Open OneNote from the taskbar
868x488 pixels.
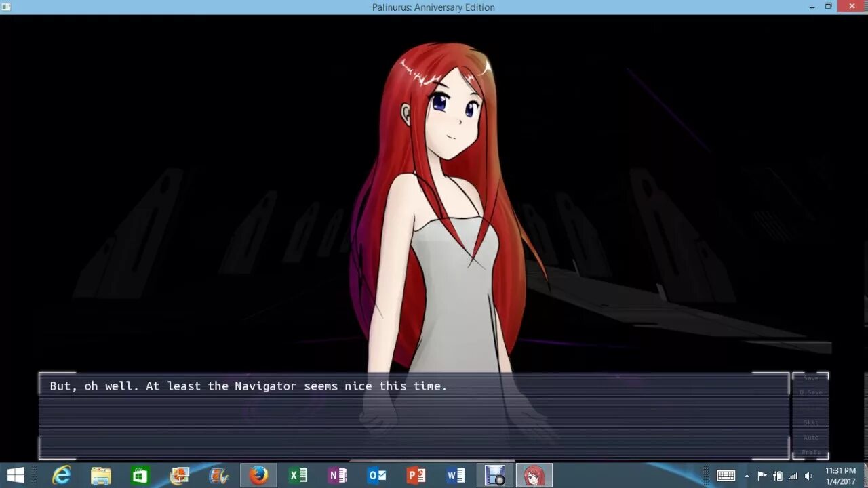point(337,476)
